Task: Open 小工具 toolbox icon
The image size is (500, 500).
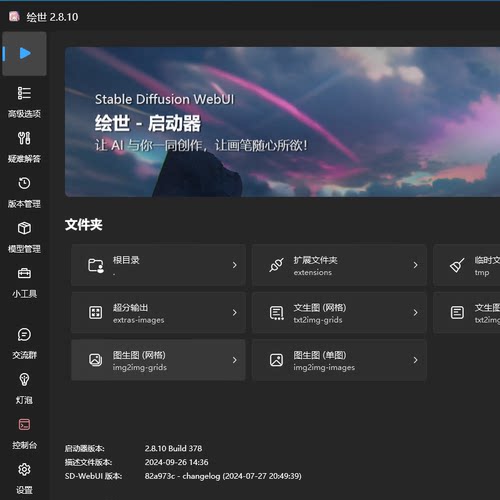Action: tap(24, 273)
